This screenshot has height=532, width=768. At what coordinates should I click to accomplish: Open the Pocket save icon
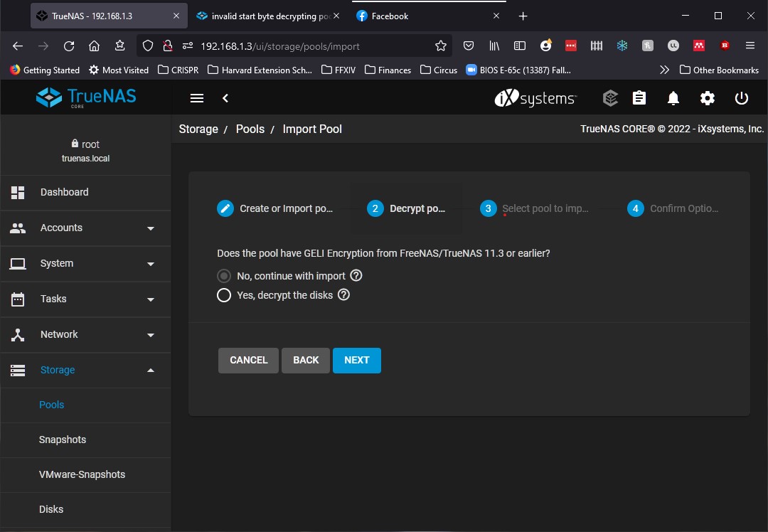coord(469,46)
